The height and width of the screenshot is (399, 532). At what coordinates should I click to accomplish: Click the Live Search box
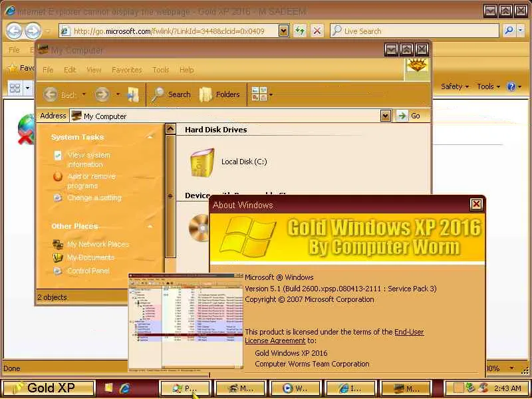414,31
